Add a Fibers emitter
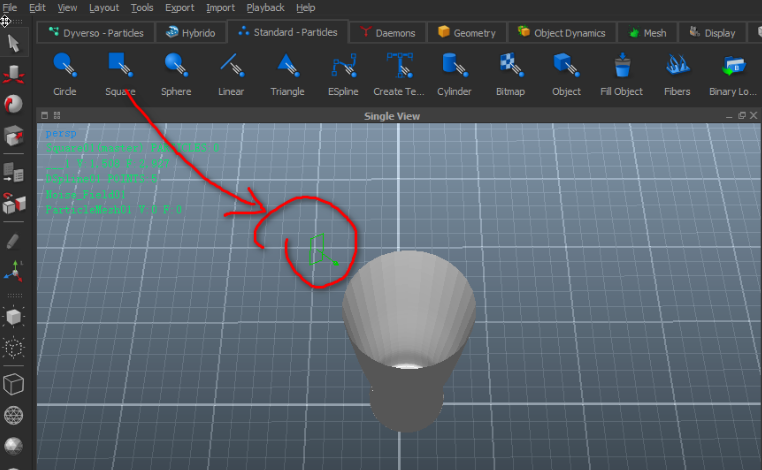 [x=677, y=67]
